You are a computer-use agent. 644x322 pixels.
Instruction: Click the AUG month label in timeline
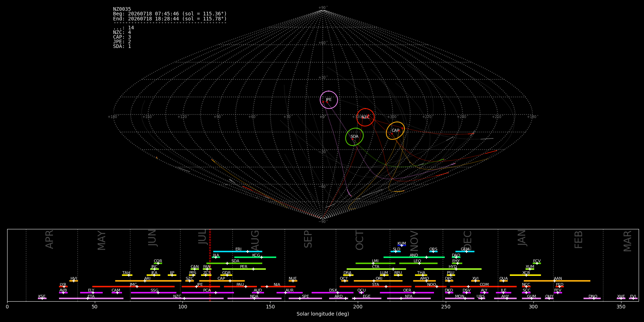[255, 240]
